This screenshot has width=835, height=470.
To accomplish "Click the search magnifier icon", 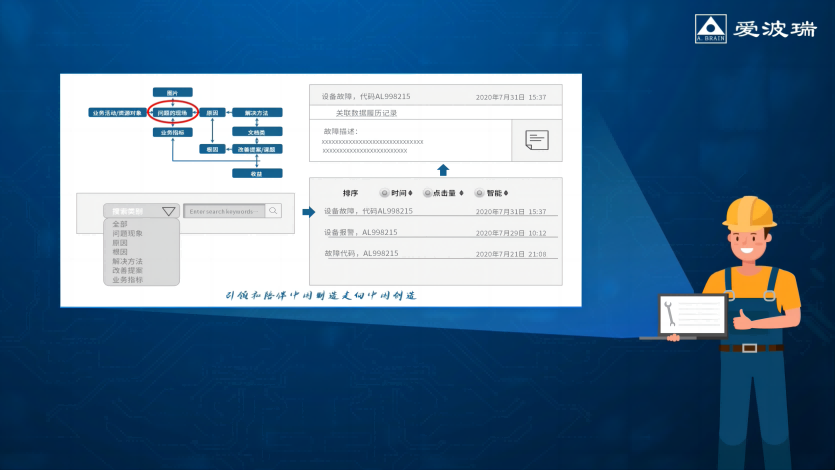I will coord(274,211).
